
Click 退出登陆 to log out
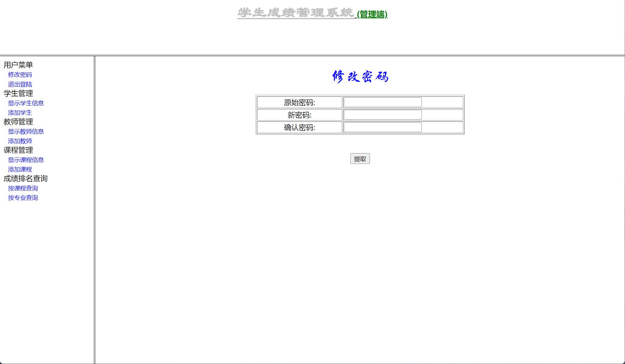click(20, 84)
